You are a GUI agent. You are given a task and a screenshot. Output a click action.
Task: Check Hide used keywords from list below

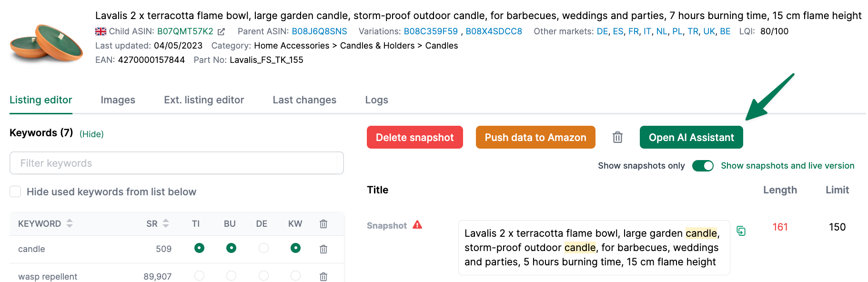[x=15, y=191]
